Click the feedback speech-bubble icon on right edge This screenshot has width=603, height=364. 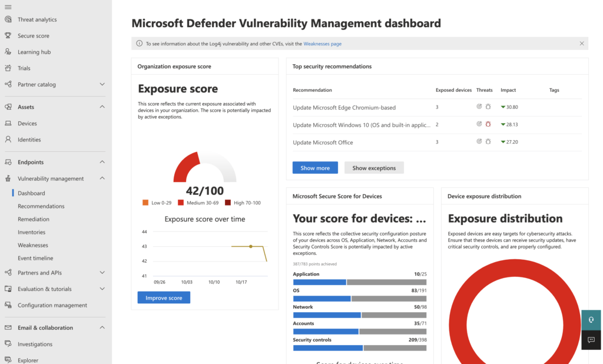click(591, 340)
